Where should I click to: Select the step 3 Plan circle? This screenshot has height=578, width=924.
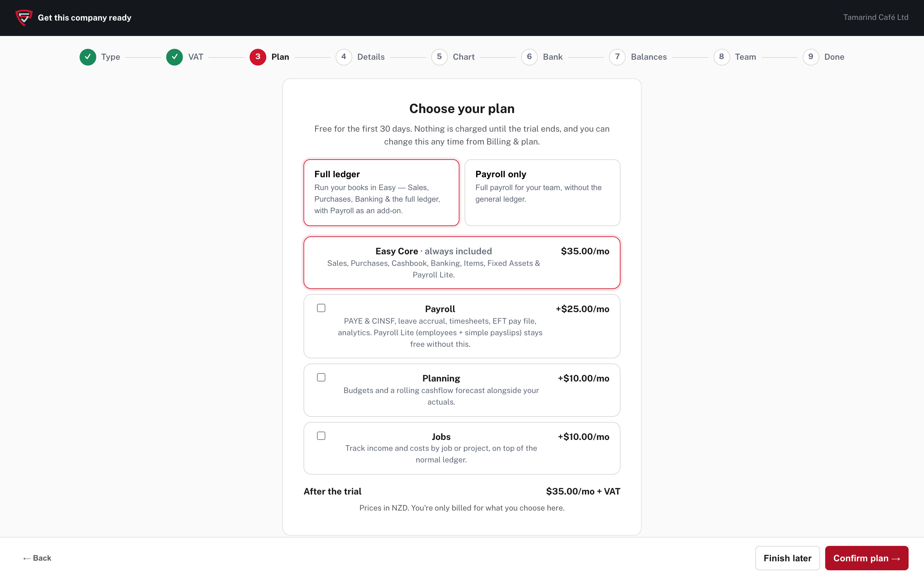(x=258, y=57)
